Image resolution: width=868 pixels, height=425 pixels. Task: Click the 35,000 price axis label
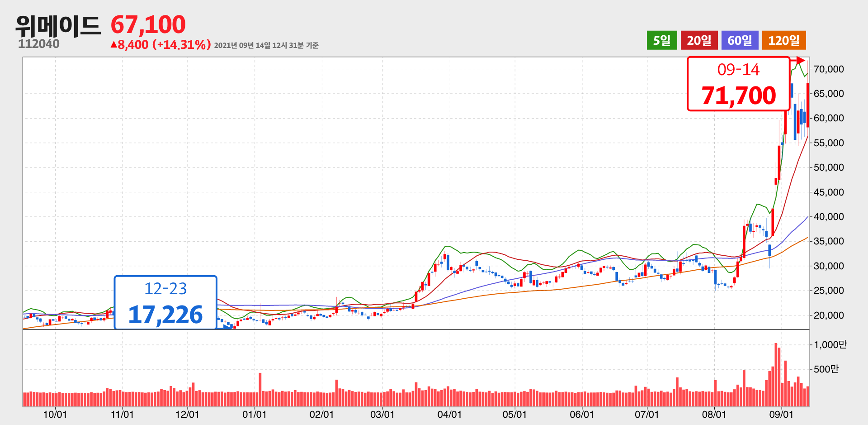tap(829, 241)
